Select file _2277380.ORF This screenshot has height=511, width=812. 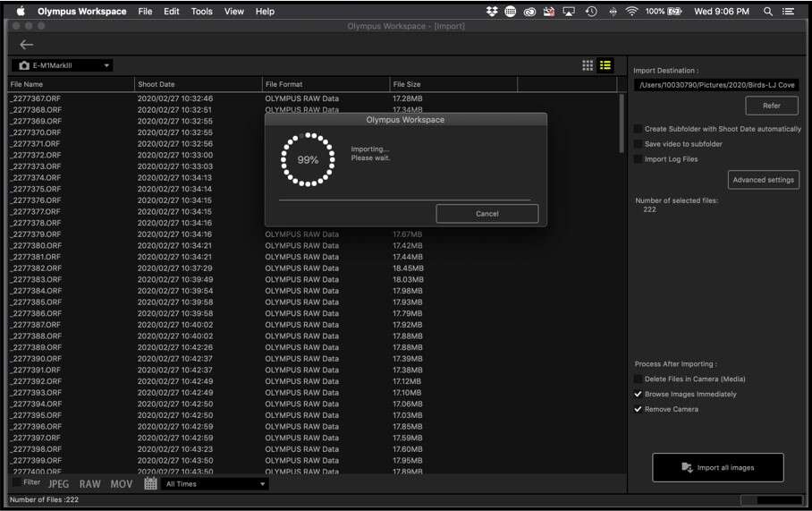tap(37, 245)
